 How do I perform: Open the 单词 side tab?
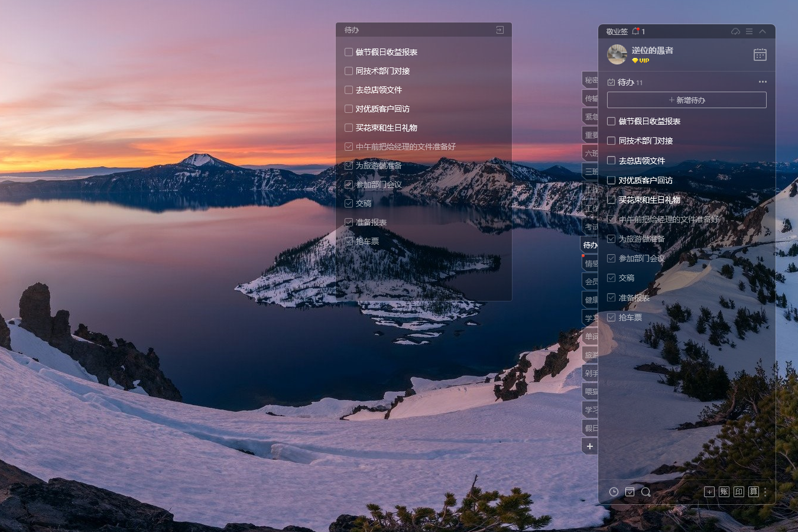pos(590,336)
